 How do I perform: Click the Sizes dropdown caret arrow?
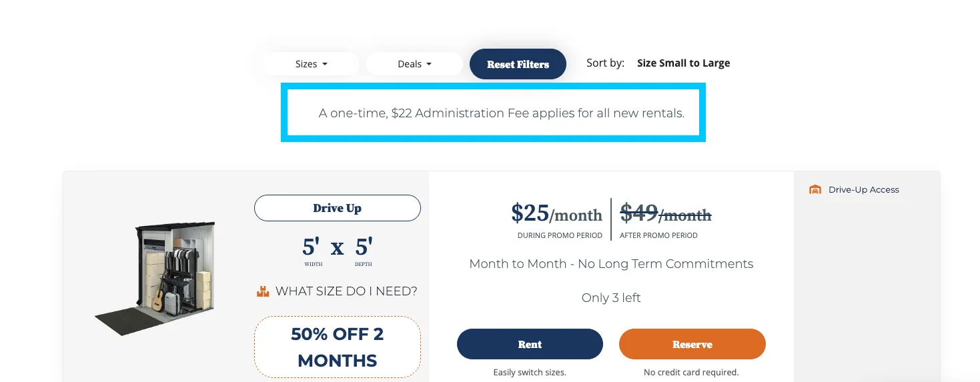coord(325,65)
